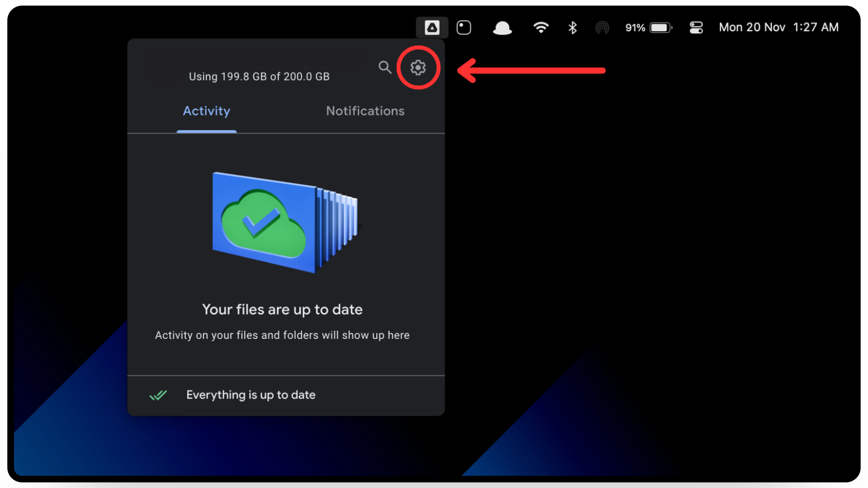Screen dimensions: 868x488
Task: Click the cloud folder illustration
Action: (x=285, y=221)
